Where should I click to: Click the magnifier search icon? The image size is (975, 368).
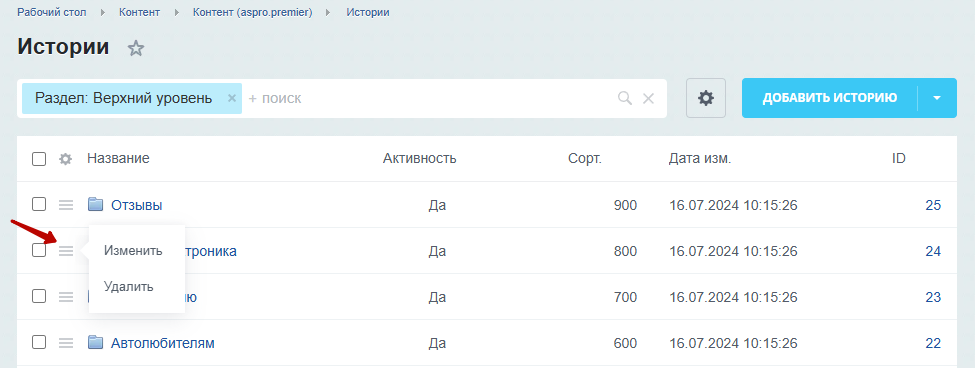click(x=625, y=98)
